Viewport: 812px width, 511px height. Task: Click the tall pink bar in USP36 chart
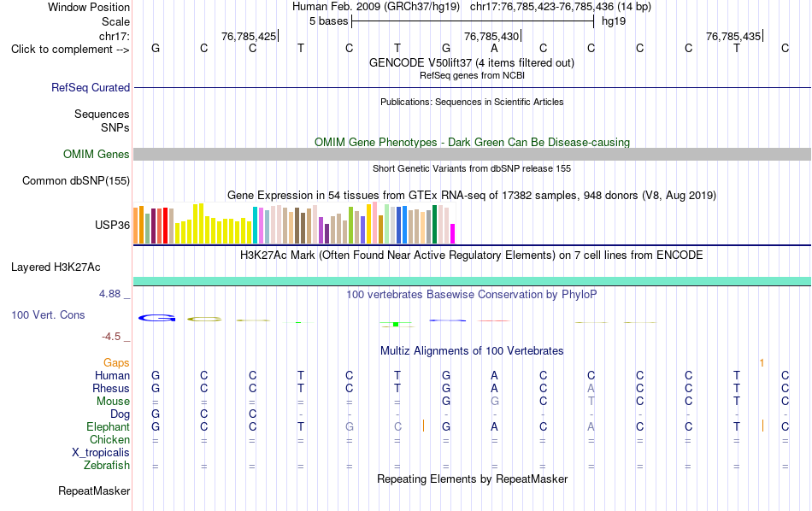[375, 223]
